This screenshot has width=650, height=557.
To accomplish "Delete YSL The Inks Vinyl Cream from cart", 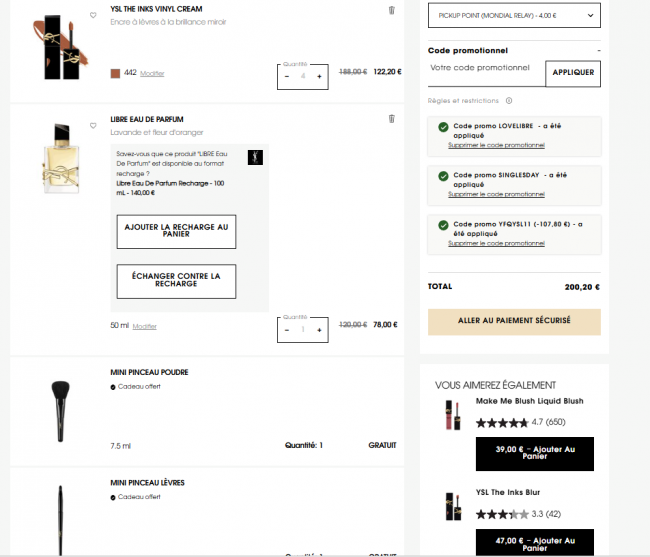I will (x=391, y=10).
